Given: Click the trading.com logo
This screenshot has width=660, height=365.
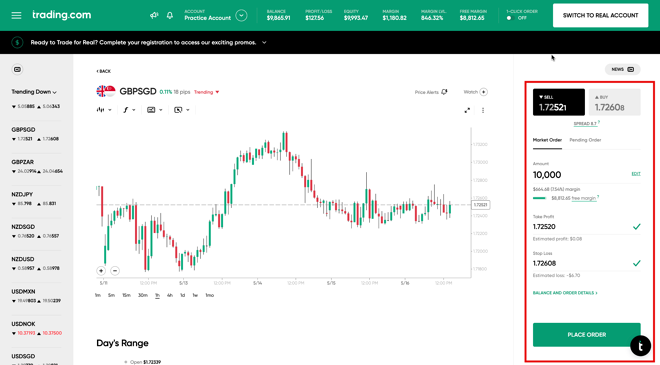Looking at the screenshot, I should tap(61, 15).
